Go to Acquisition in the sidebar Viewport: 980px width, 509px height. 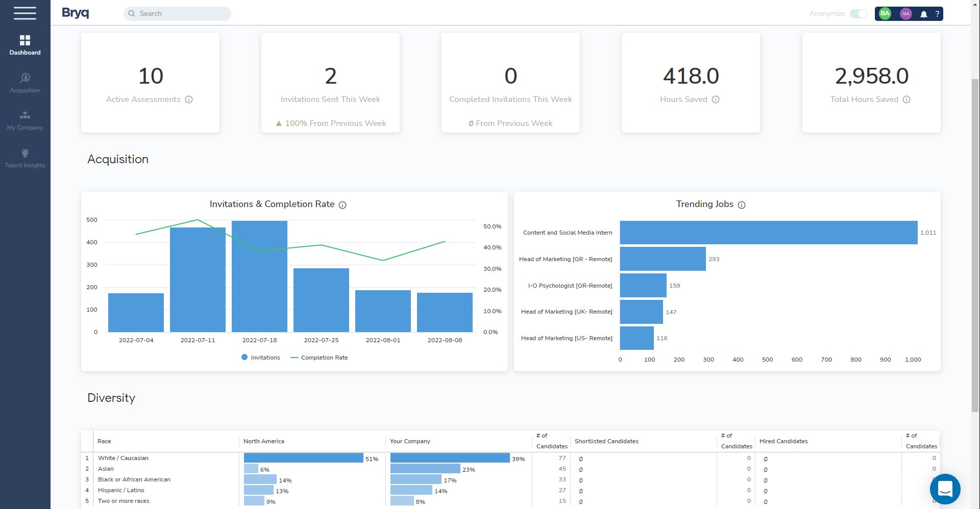coord(25,83)
